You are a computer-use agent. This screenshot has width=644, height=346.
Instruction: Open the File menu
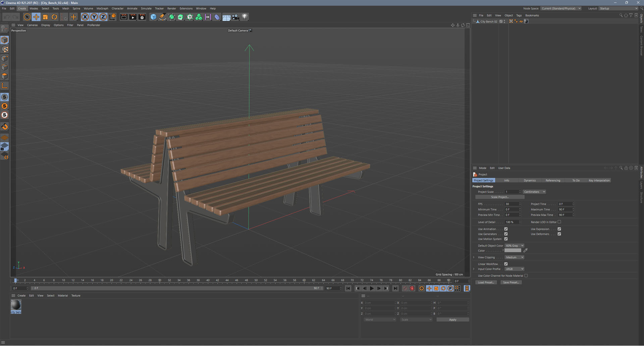pos(4,8)
